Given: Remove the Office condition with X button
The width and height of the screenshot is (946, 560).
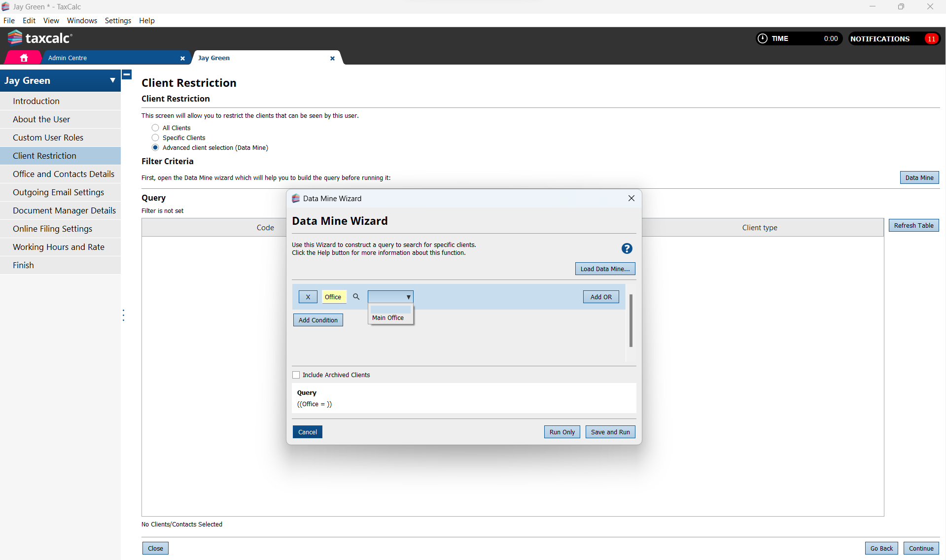Looking at the screenshot, I should point(308,297).
